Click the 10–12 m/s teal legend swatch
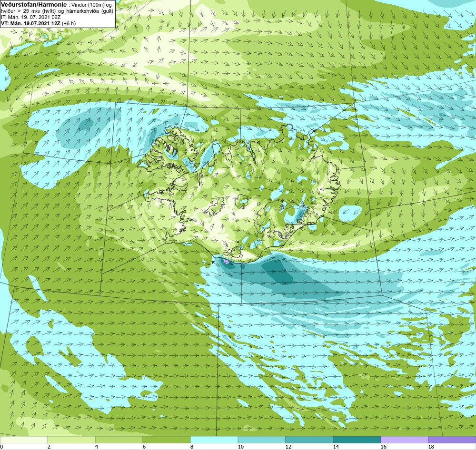 262,440
